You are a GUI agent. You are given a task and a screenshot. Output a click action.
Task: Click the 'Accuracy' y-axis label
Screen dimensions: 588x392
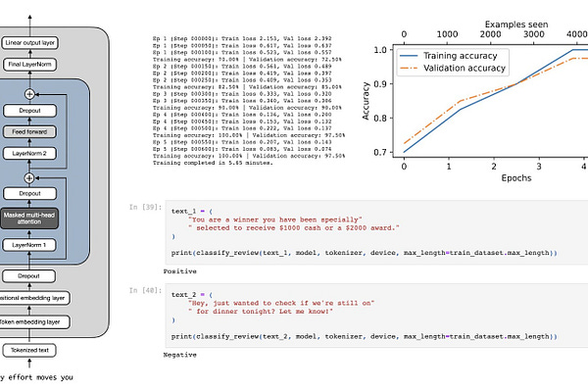pos(366,101)
